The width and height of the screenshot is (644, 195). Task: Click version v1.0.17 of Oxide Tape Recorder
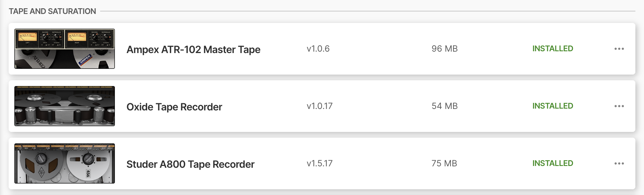[319, 106]
